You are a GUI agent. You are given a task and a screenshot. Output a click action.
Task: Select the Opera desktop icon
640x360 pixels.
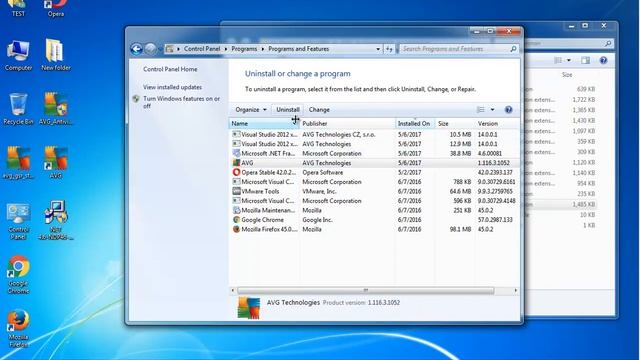click(x=56, y=8)
